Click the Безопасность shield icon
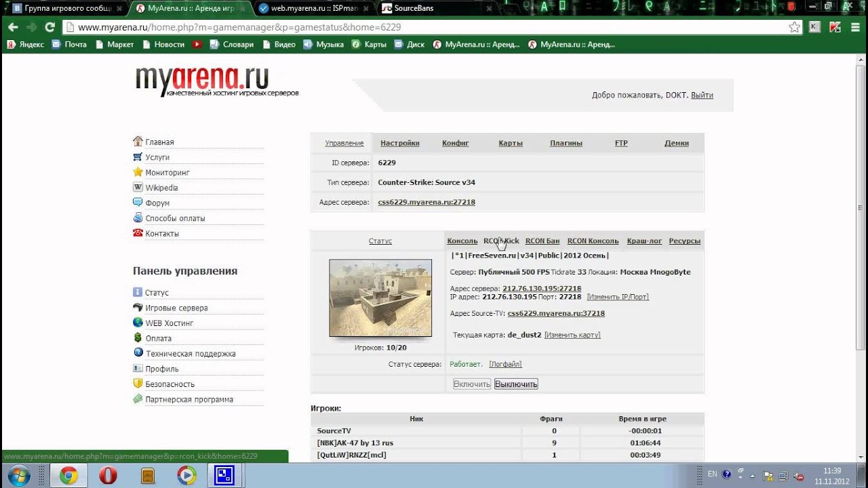This screenshot has height=488, width=868. click(138, 384)
